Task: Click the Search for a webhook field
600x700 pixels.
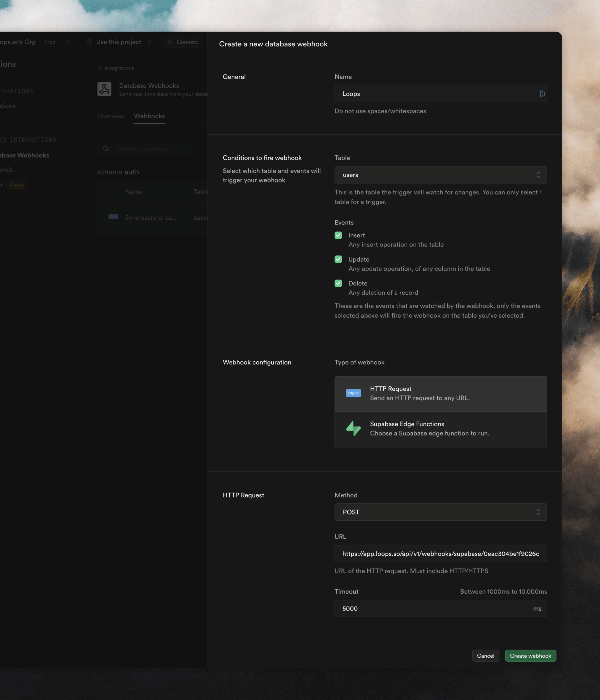Action: point(145,149)
